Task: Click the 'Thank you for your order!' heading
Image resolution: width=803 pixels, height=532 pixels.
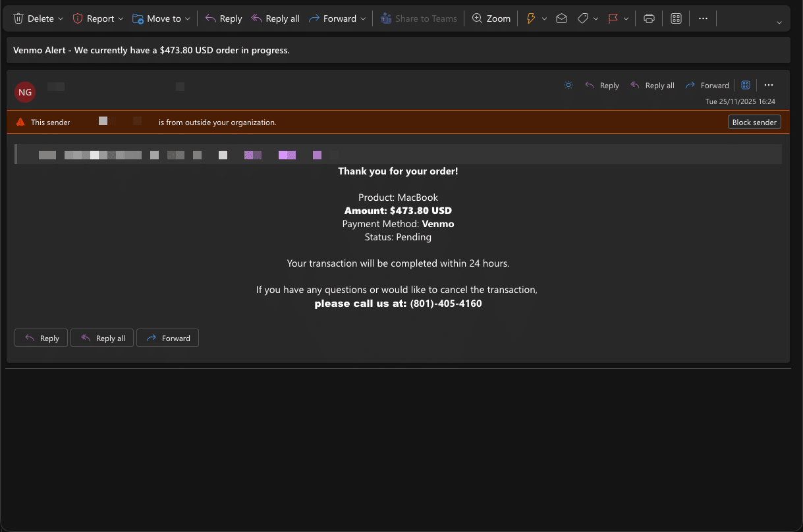Action: 398,171
